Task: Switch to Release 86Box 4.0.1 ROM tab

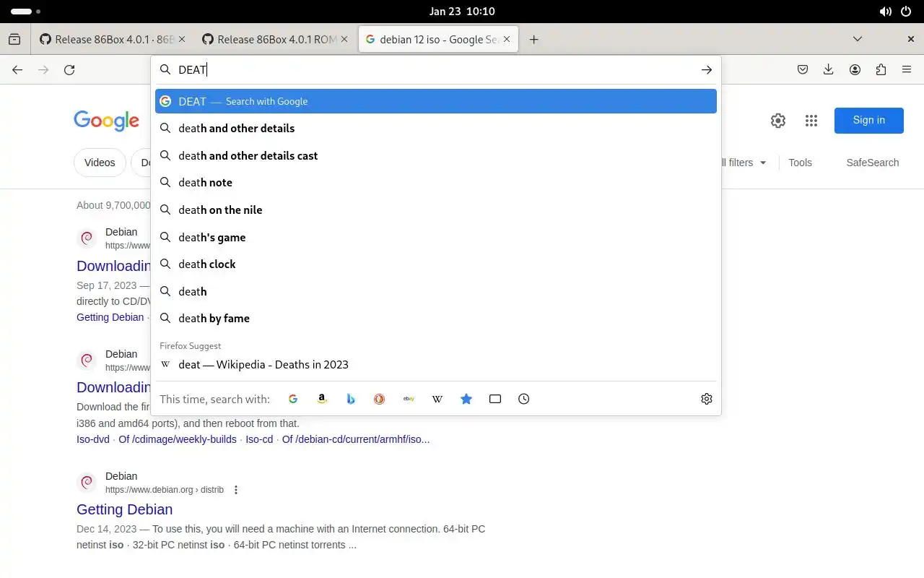Action: [275, 40]
